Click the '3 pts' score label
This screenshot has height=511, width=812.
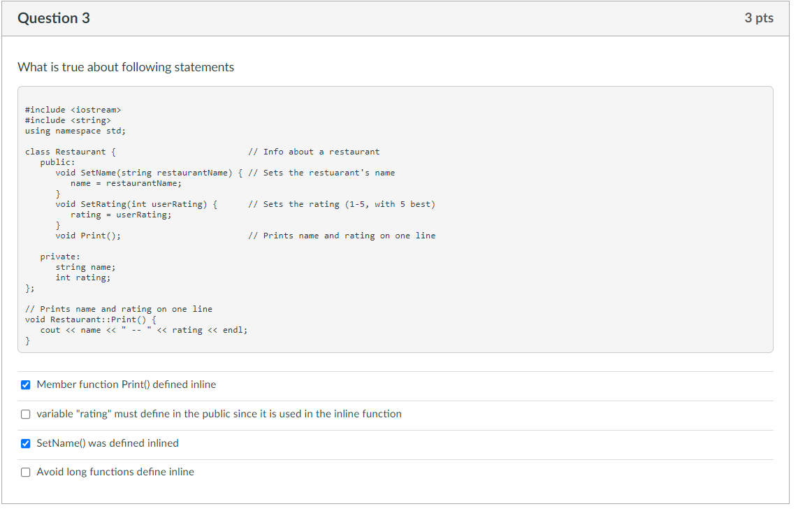point(759,18)
